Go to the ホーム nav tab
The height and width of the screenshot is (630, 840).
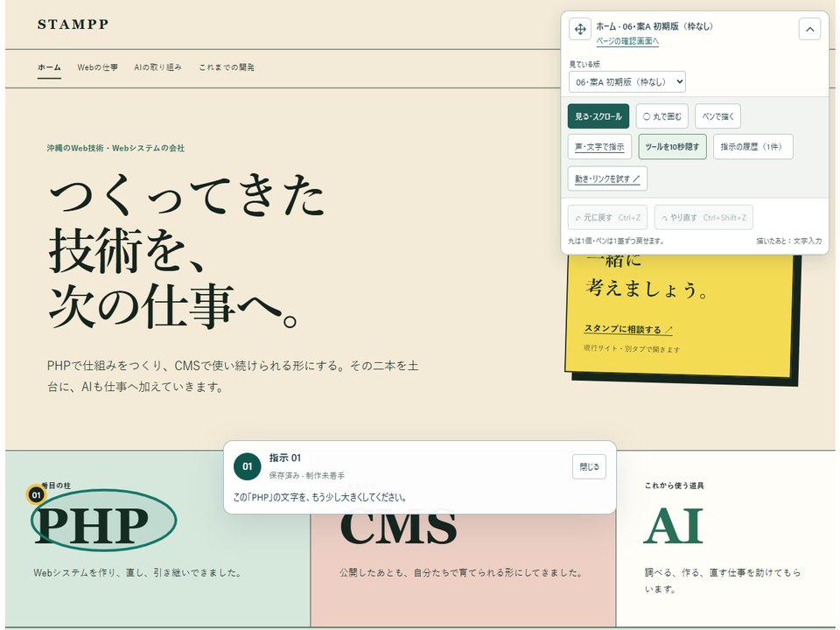point(49,67)
